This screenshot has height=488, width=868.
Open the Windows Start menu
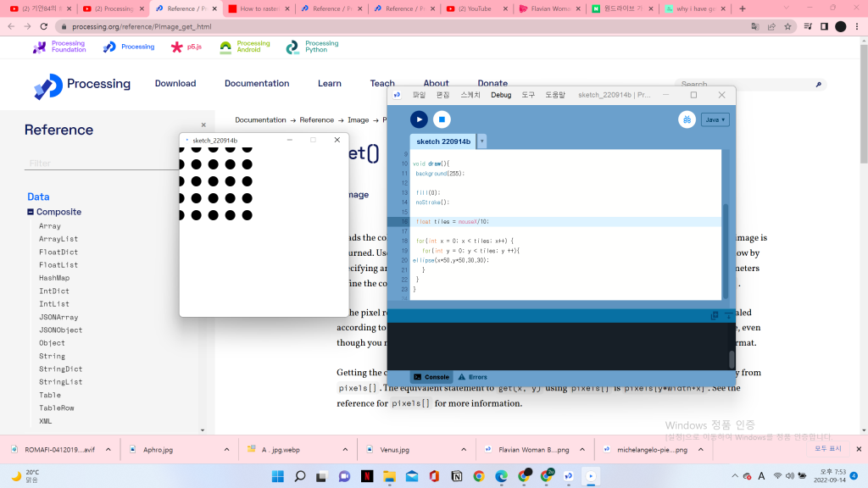click(278, 476)
